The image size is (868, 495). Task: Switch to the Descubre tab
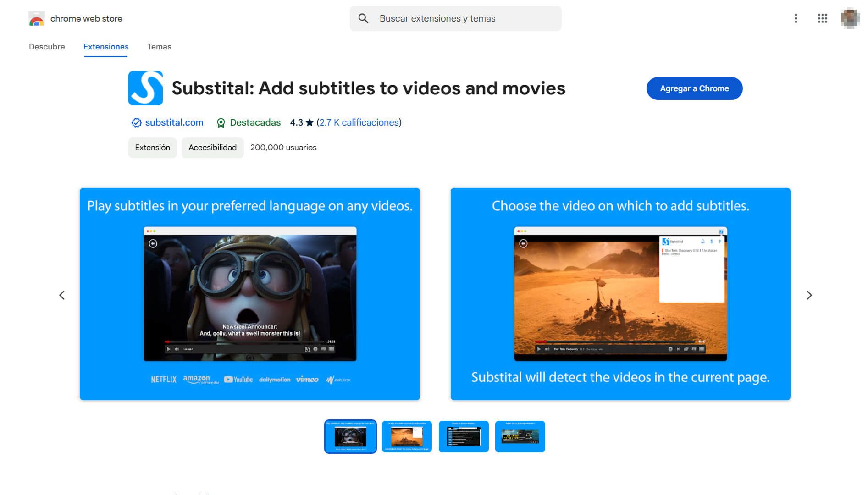pos(47,47)
